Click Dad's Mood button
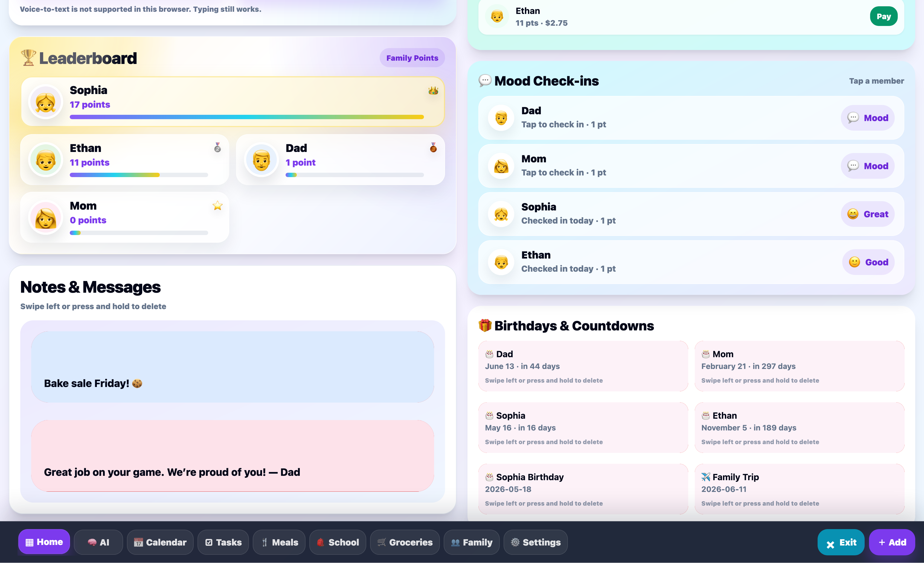924x563 pixels. click(867, 118)
